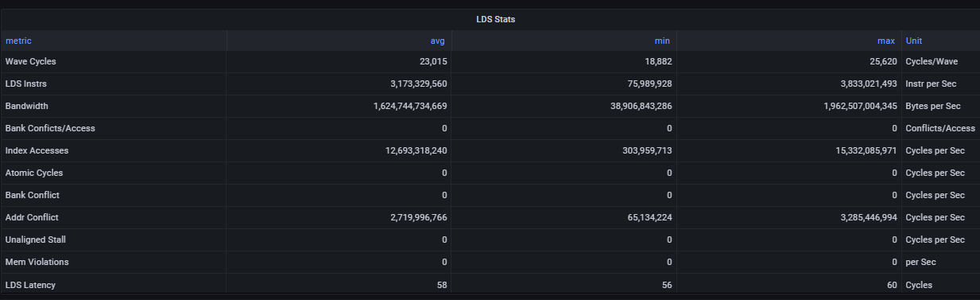Select the Unaligned Stall metric cell

click(x=114, y=240)
